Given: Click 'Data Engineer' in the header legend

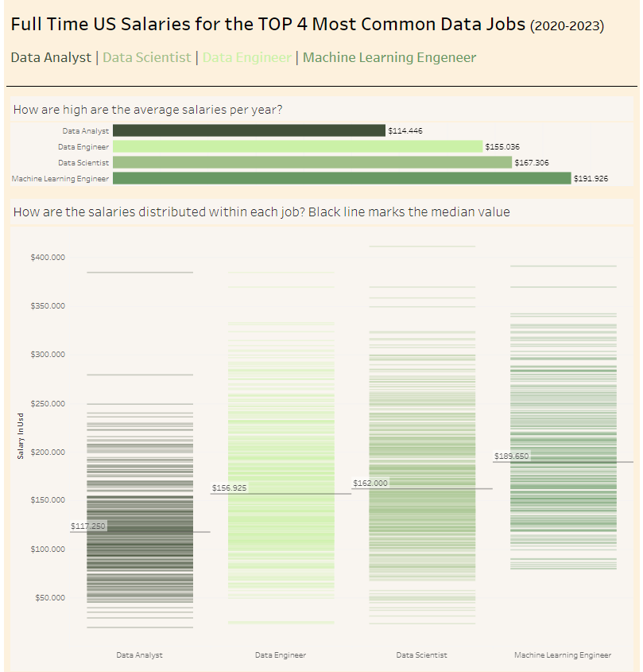Looking at the screenshot, I should pyautogui.click(x=247, y=57).
